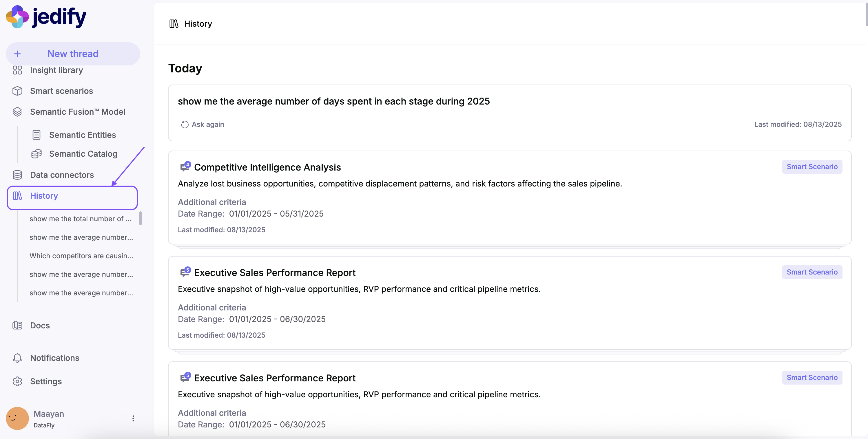Click the Notifications bell icon
The width and height of the screenshot is (868, 439).
click(17, 358)
